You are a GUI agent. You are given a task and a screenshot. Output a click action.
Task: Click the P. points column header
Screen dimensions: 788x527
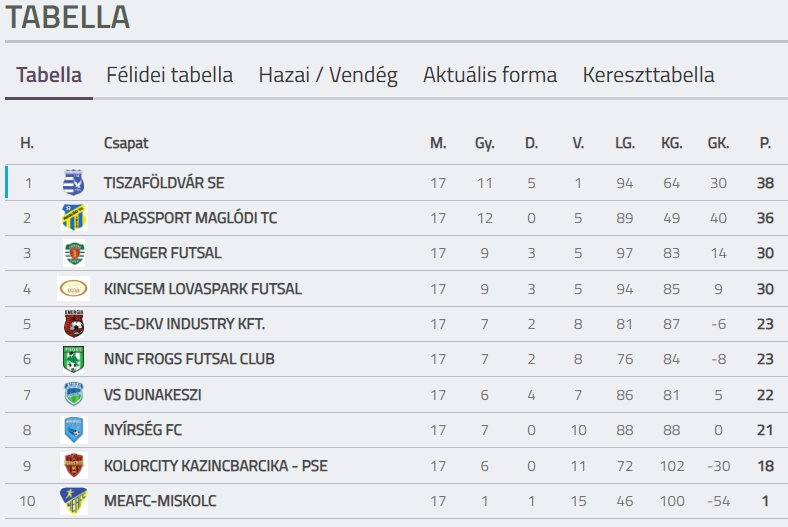(x=765, y=143)
